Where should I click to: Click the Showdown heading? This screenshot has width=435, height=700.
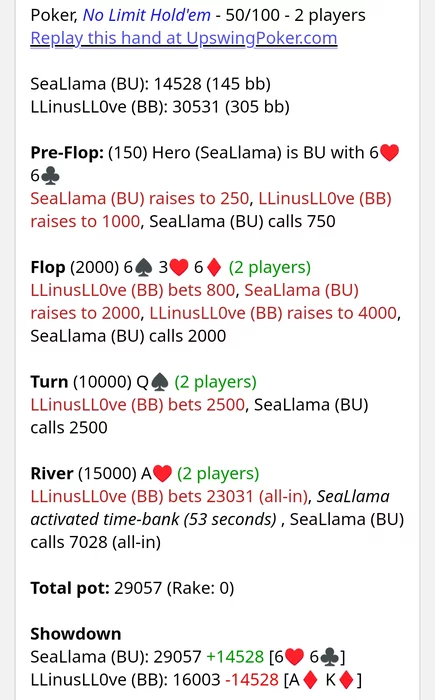[x=75, y=634]
